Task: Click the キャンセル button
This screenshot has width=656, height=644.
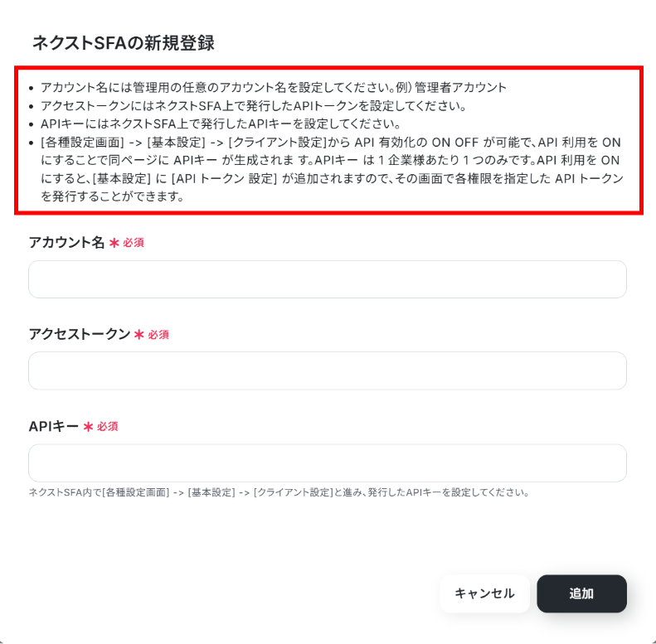Action: [x=484, y=593]
